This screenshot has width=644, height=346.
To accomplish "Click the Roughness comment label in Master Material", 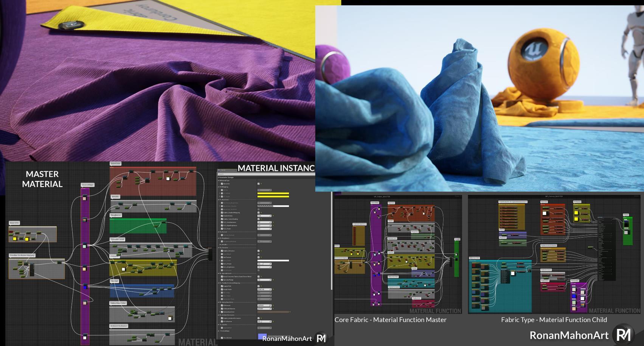I will point(116,215).
